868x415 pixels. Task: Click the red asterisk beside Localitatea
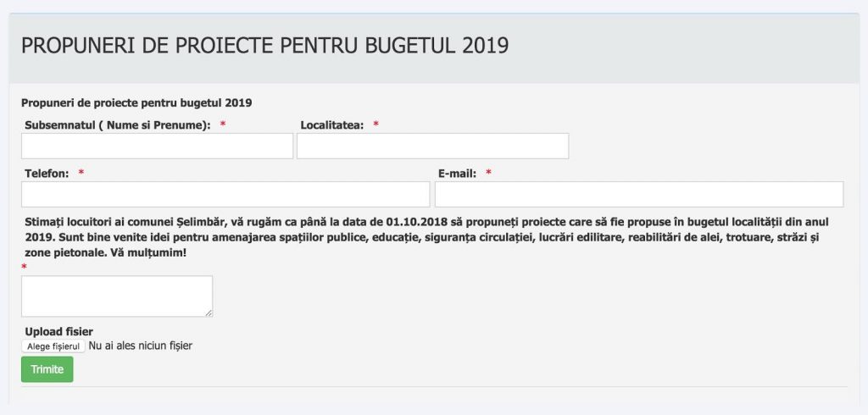pos(376,125)
